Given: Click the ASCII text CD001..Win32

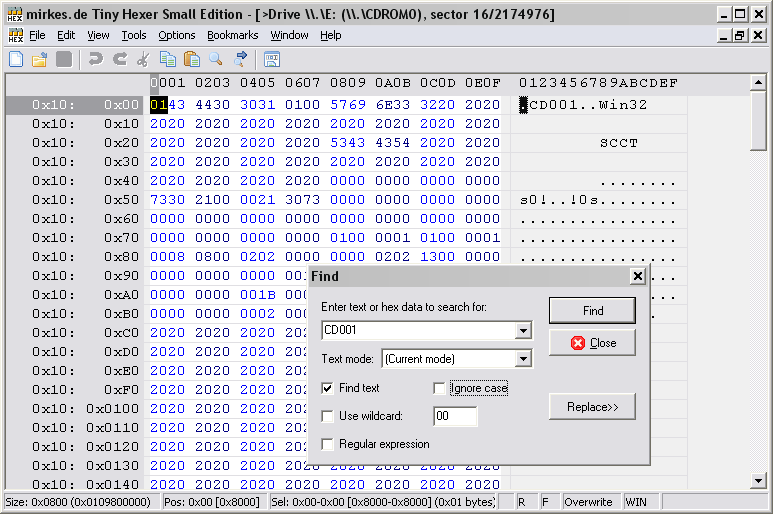Looking at the screenshot, I should [588, 105].
